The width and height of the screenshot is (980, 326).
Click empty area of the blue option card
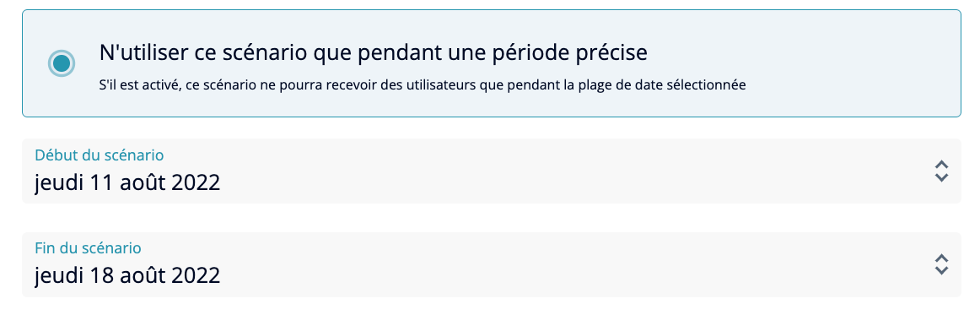pos(843,62)
